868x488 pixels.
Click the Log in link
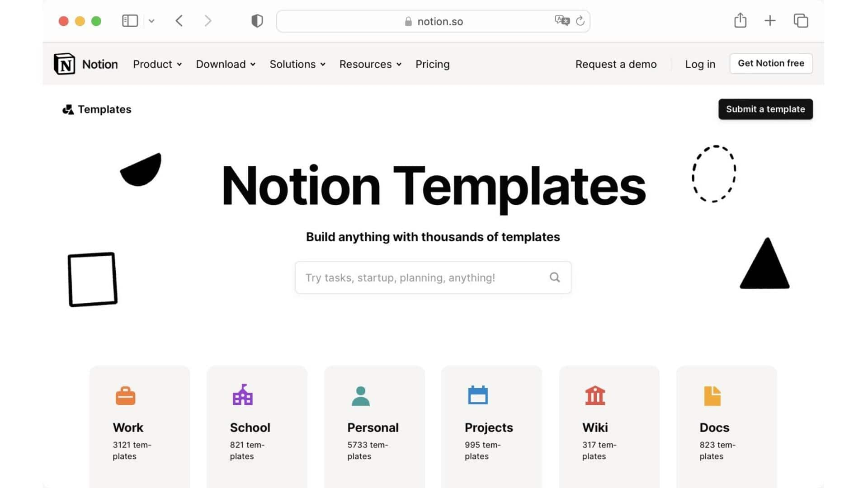[x=700, y=64]
